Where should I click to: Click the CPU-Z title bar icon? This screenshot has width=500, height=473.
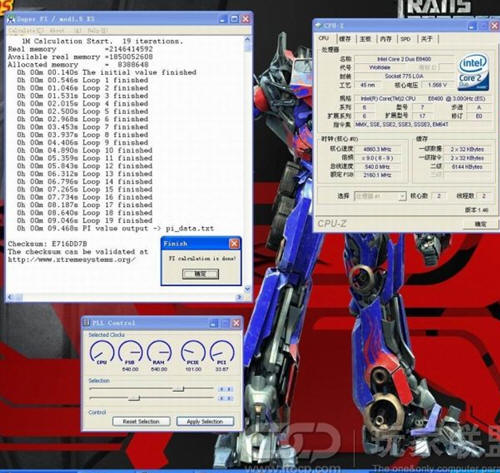pos(319,26)
